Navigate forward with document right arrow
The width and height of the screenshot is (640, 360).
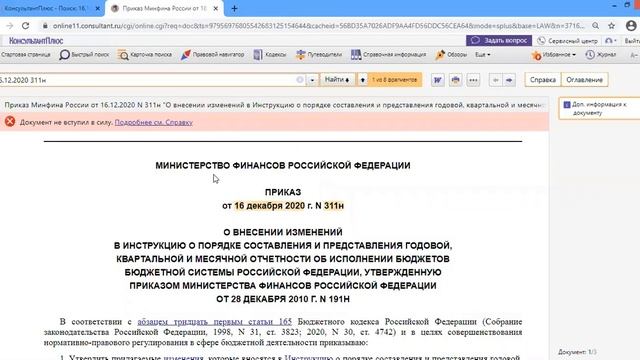(x=509, y=80)
